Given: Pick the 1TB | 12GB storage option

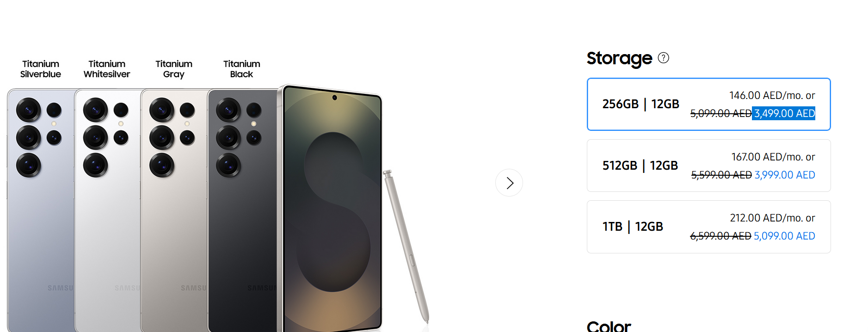Looking at the screenshot, I should pyautogui.click(x=708, y=227).
